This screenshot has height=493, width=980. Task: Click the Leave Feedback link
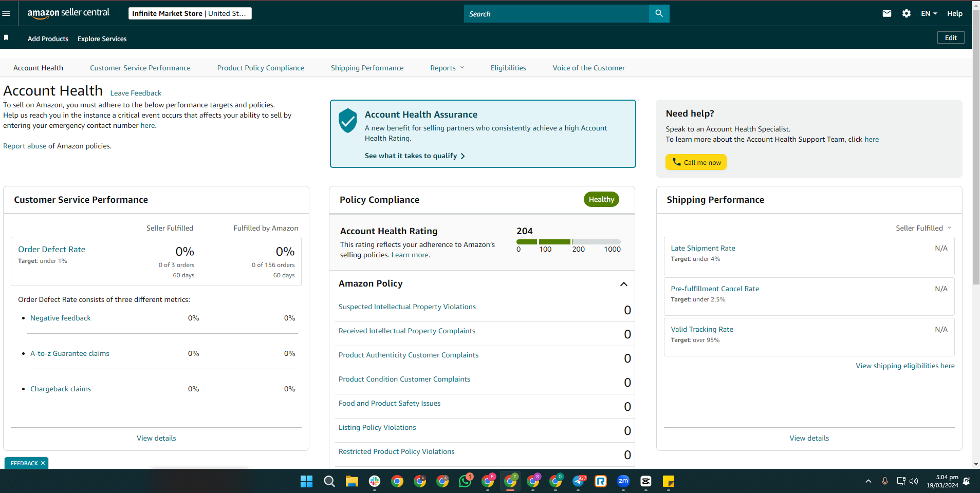pyautogui.click(x=136, y=93)
